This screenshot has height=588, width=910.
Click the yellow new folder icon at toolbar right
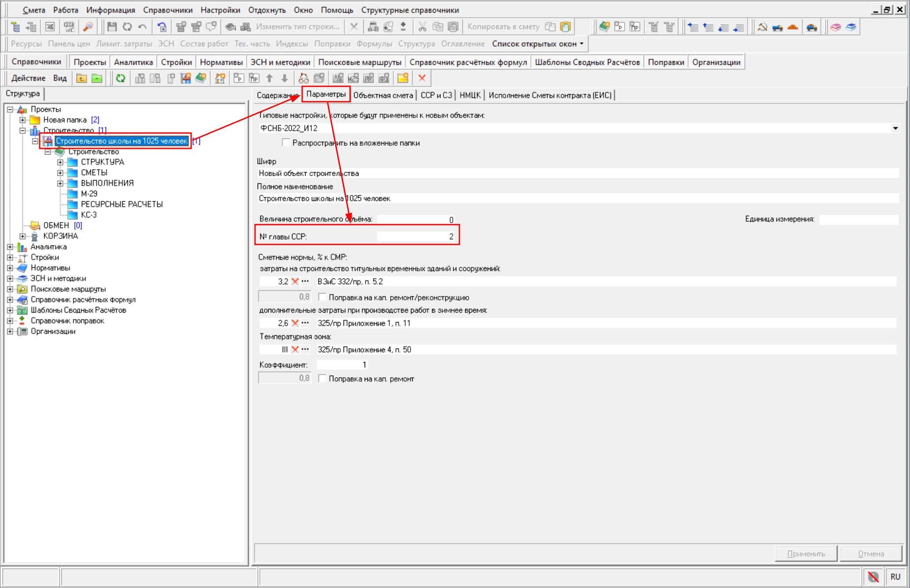[x=403, y=78]
